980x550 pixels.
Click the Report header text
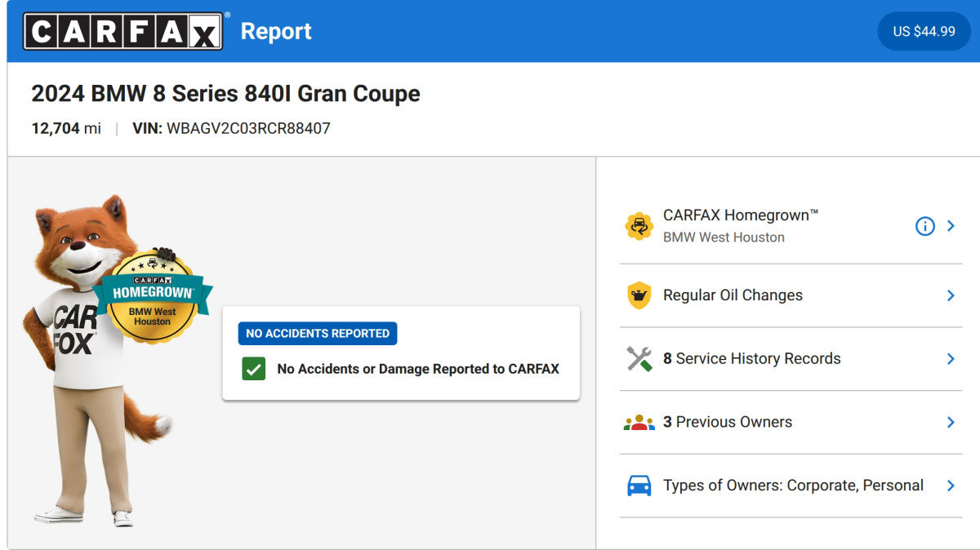276,31
